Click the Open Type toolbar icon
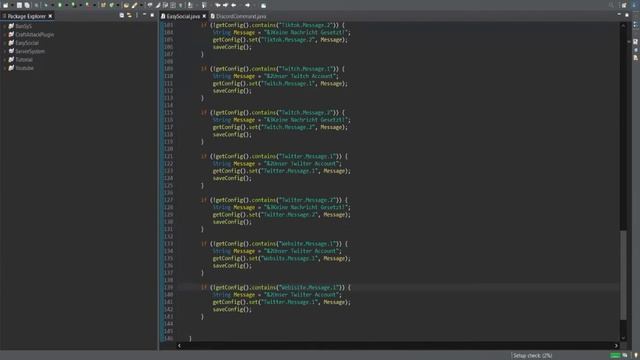This screenshot has width=640, height=360. pyautogui.click(x=126, y=5)
